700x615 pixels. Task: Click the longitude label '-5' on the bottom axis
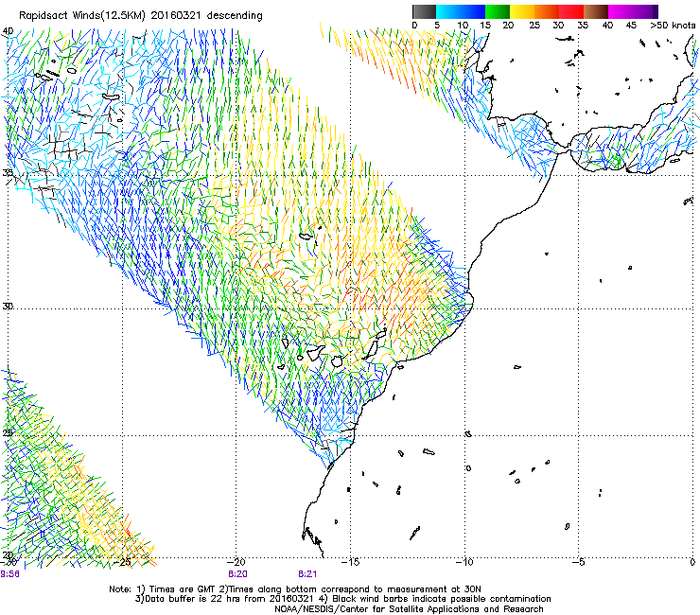point(579,562)
